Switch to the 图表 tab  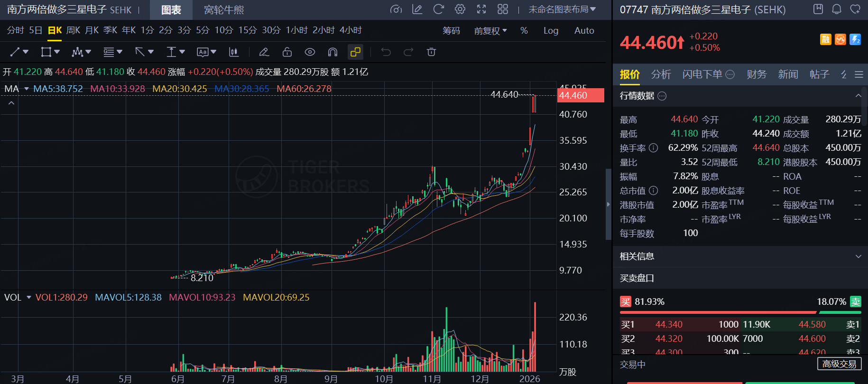click(x=171, y=10)
